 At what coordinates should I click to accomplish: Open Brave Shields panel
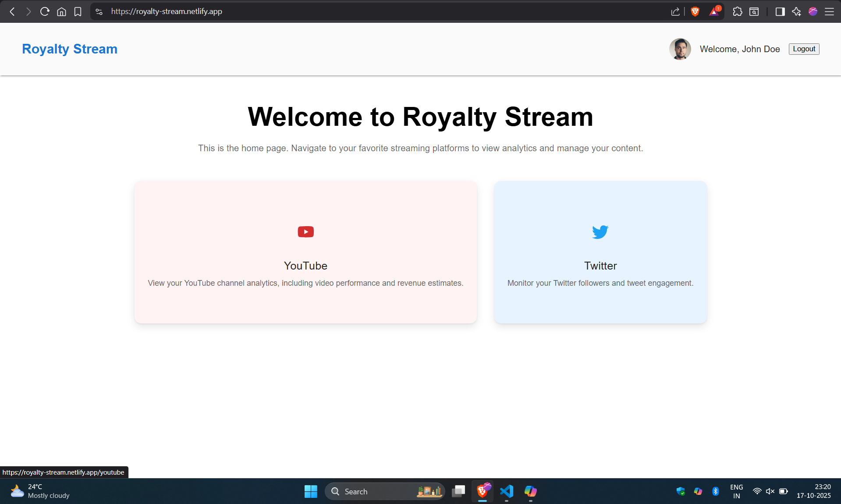point(695,12)
